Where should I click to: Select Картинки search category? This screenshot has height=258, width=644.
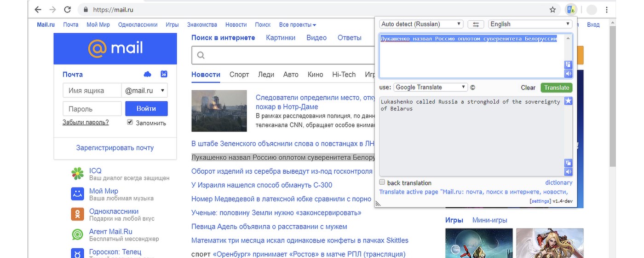pos(281,38)
